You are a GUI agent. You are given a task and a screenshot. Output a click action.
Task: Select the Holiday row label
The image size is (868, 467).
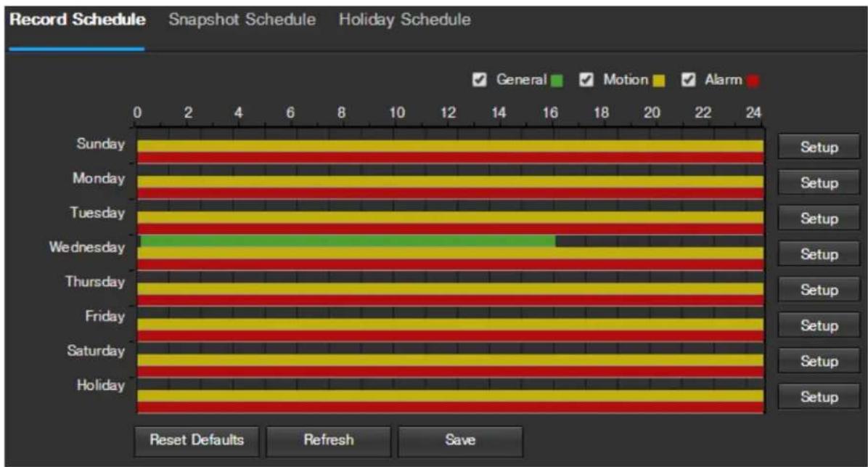pyautogui.click(x=101, y=385)
